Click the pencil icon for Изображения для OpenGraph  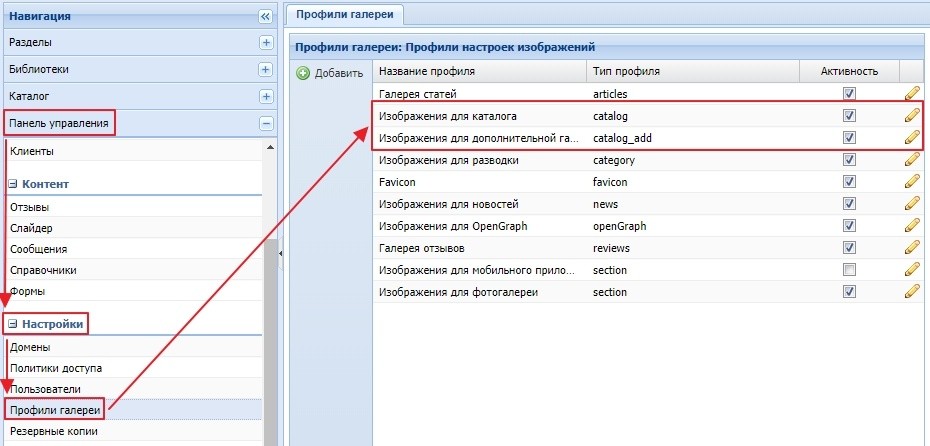click(x=911, y=226)
